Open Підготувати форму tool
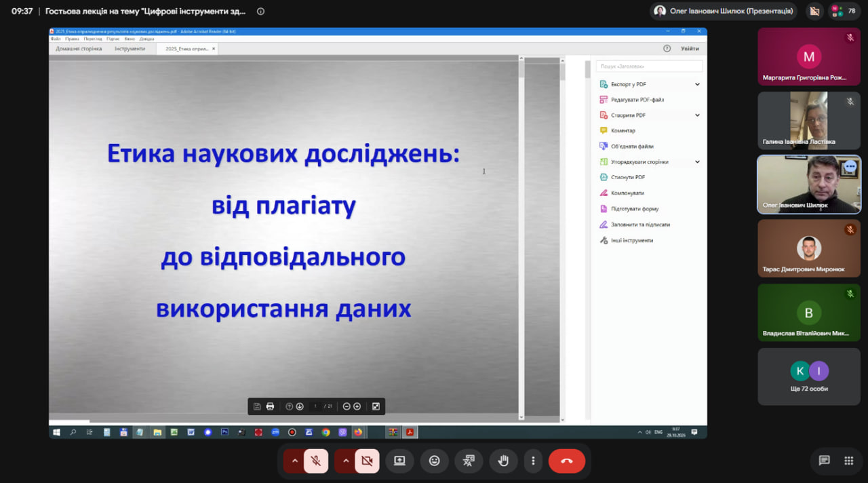868x483 pixels. point(634,209)
